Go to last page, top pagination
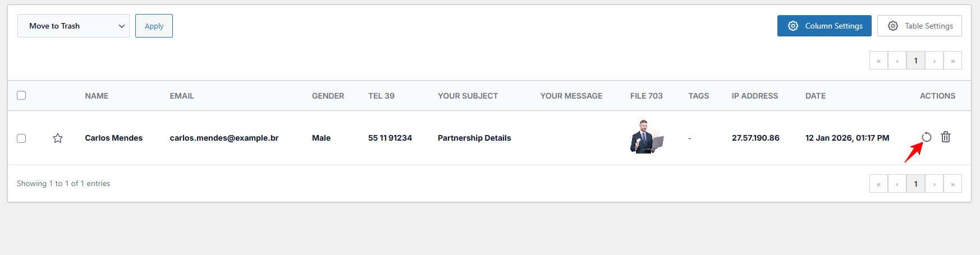 [x=952, y=61]
